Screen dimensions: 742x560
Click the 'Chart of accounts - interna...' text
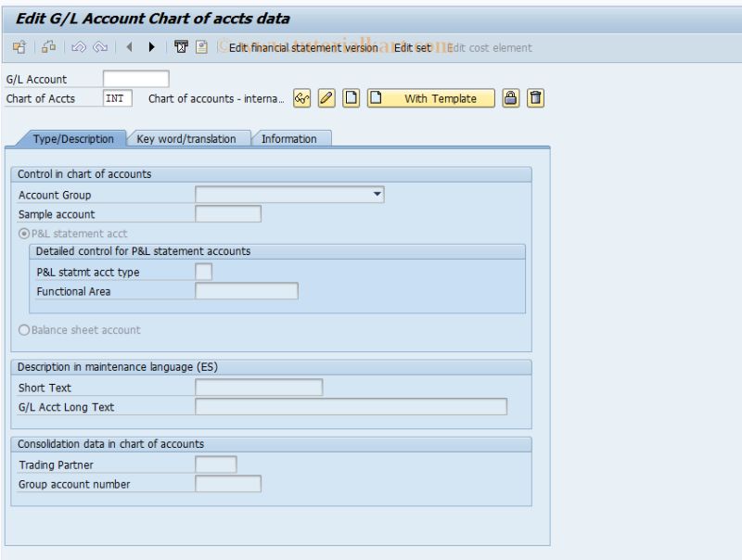216,98
